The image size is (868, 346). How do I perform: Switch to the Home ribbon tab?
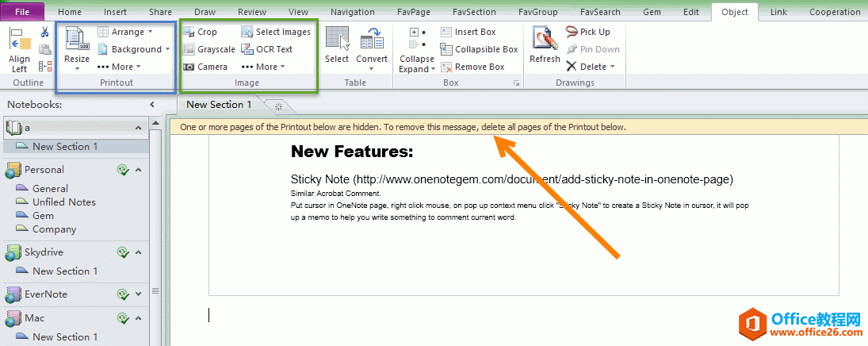tap(69, 12)
